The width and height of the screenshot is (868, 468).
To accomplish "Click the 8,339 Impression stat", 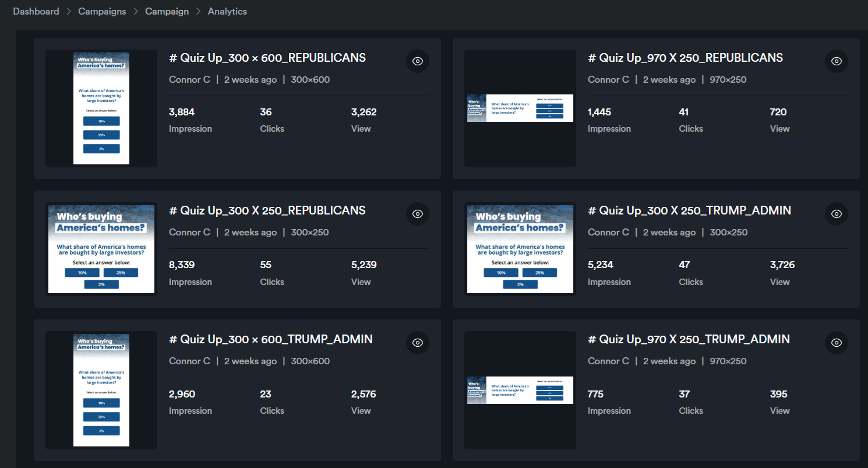I will [190, 273].
